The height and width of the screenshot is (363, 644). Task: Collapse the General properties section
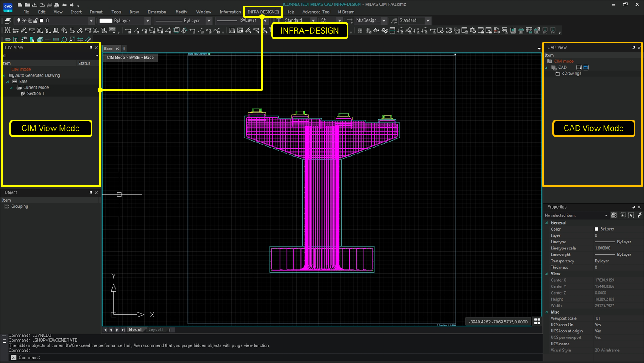546,223
